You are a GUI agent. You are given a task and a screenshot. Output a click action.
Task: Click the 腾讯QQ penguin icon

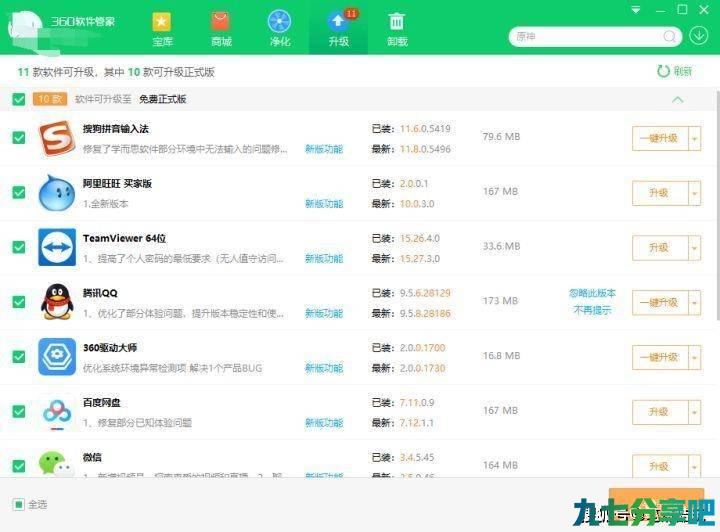(57, 302)
